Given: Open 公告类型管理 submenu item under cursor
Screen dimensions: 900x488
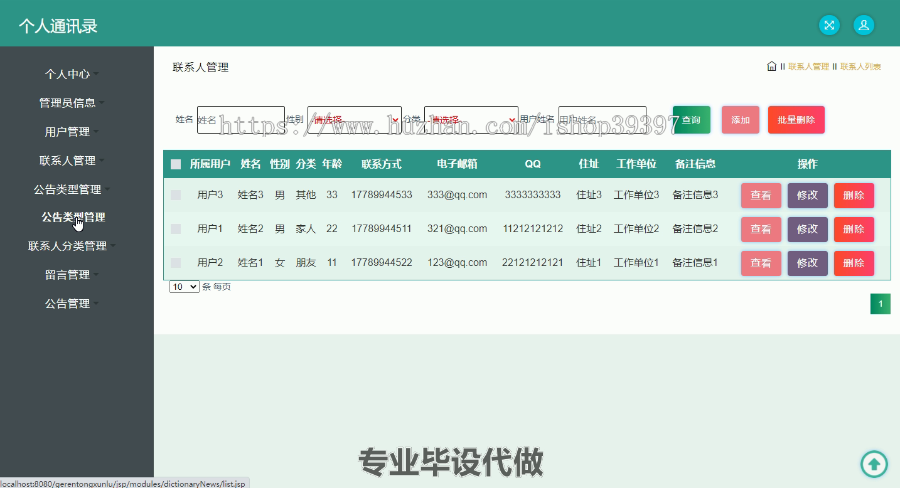Looking at the screenshot, I should click(x=73, y=217).
